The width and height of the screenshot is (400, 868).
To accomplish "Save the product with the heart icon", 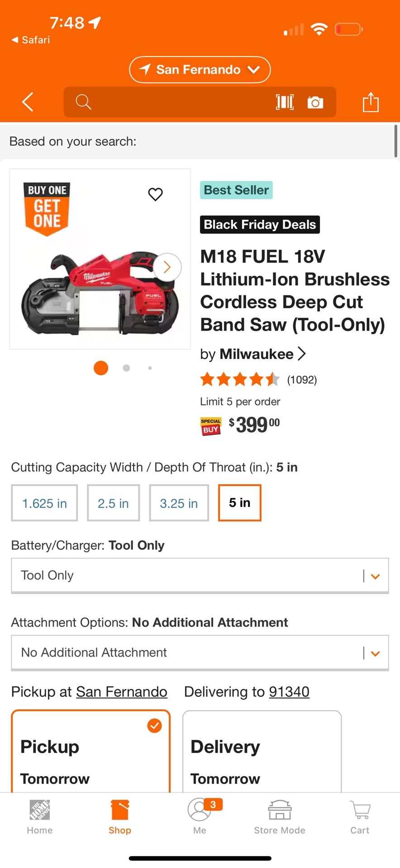I will point(155,194).
